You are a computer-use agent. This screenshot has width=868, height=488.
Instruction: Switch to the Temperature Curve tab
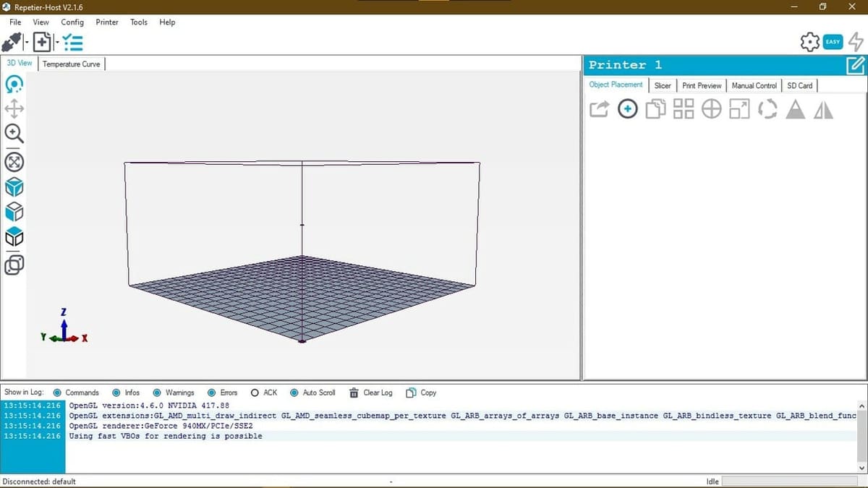(72, 64)
